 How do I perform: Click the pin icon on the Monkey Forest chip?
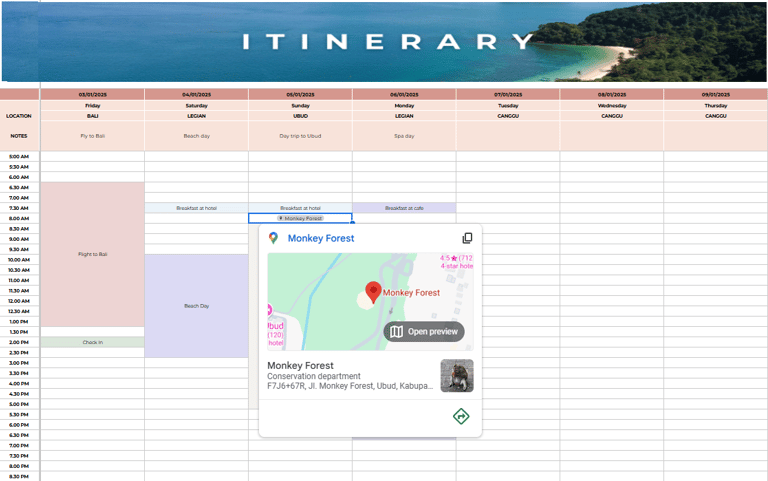click(281, 218)
